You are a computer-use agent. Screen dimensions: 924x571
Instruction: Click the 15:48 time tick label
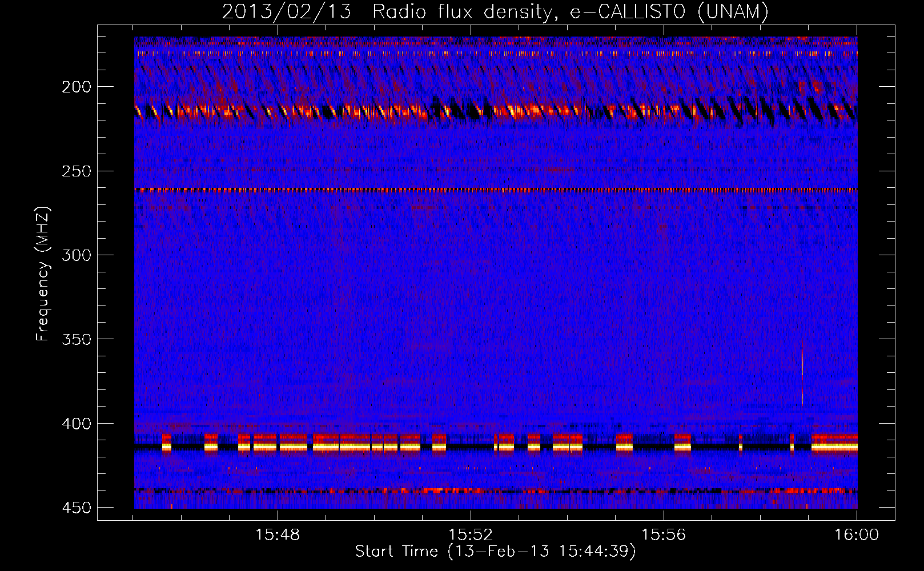click(278, 535)
